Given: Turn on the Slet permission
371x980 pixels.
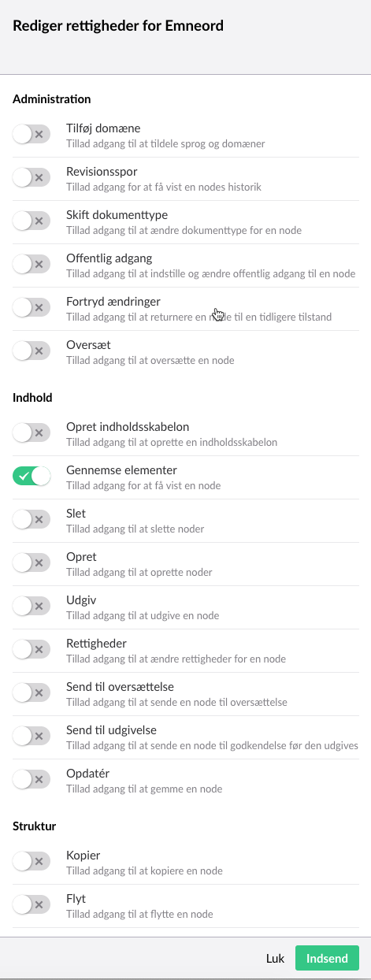Looking at the screenshot, I should pos(32,520).
